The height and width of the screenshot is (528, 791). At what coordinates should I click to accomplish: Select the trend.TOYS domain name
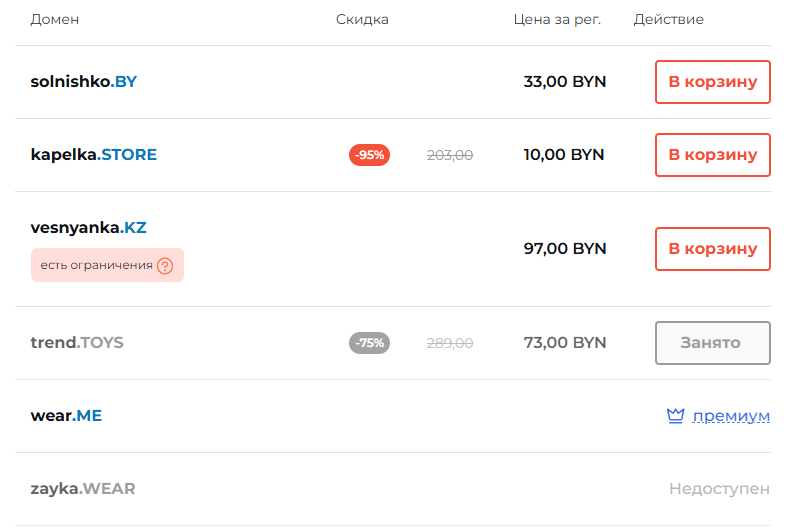point(77,343)
